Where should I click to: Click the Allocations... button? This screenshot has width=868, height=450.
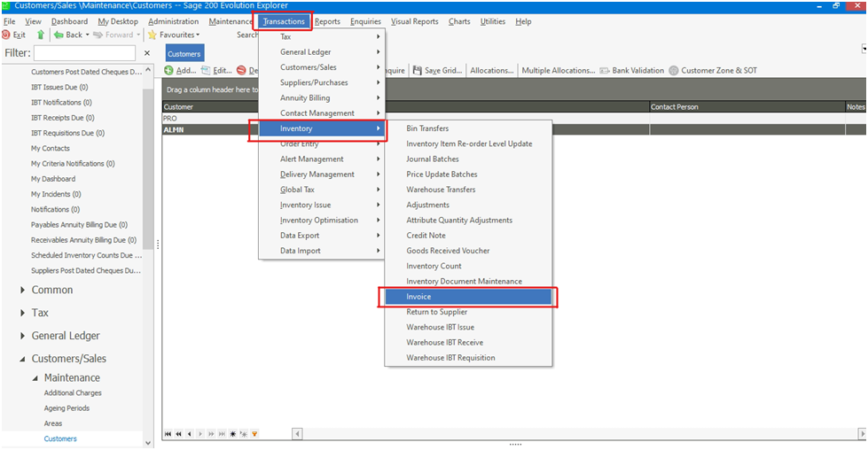click(491, 70)
